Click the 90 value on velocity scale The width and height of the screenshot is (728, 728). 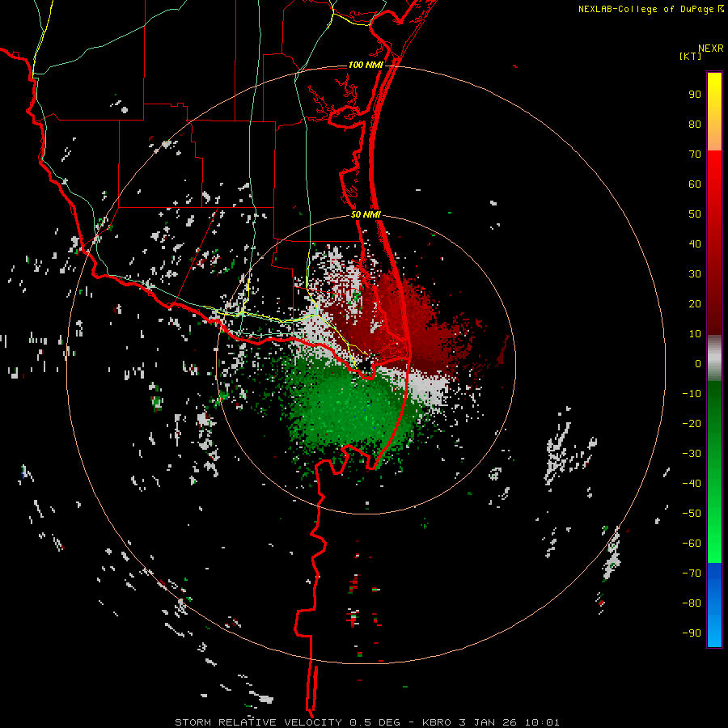coord(695,95)
